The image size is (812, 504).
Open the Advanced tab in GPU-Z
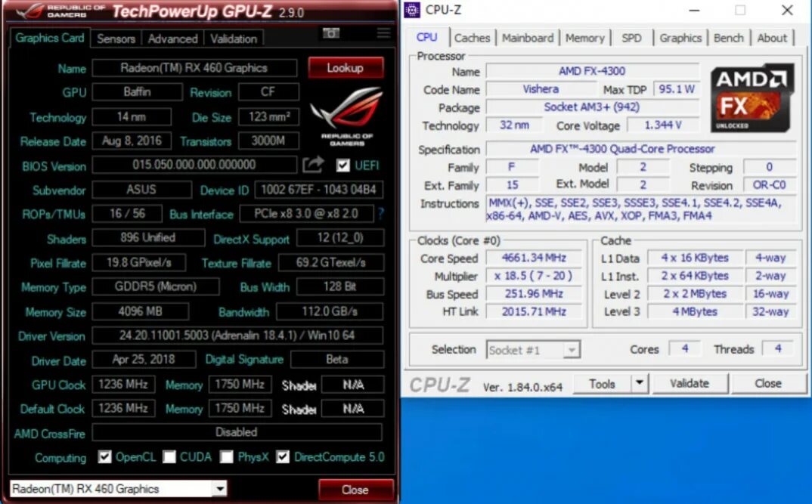pos(172,39)
